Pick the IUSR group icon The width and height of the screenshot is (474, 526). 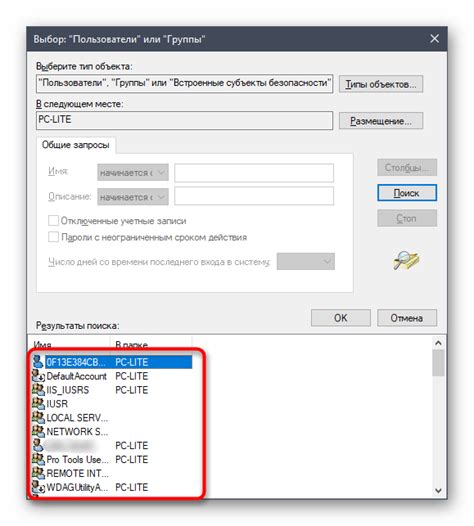tap(38, 404)
